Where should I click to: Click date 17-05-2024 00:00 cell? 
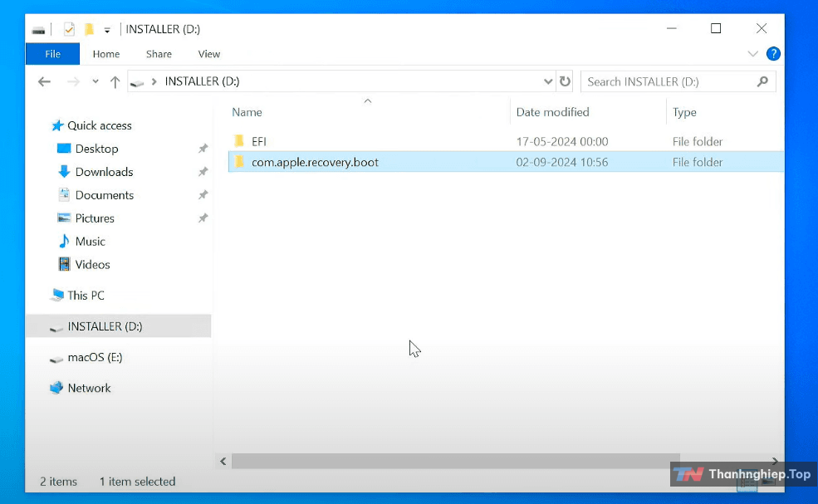coord(562,141)
